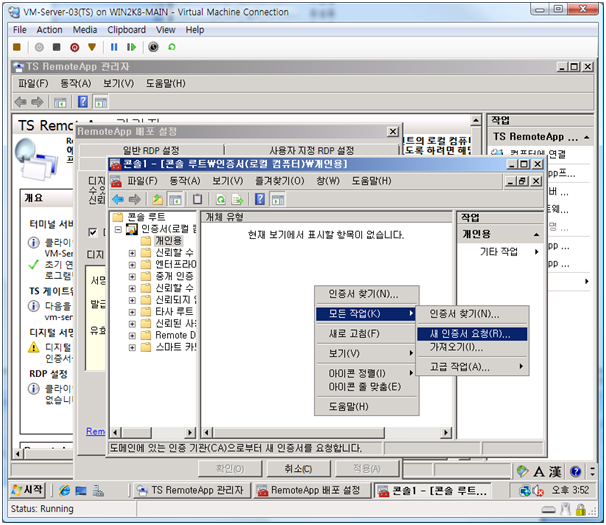
Task: Click 아이콘 줄 맞춤(E) in context menu
Action: [366, 387]
